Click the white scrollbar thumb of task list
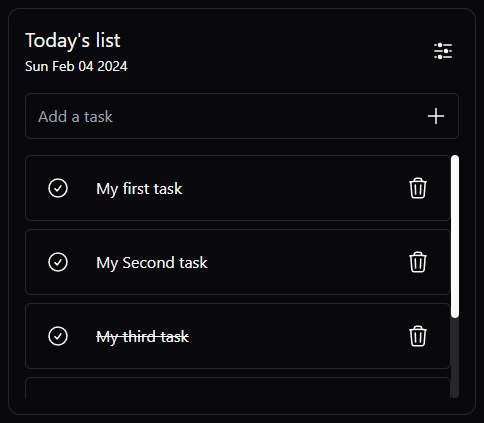Screen dimensions: 484x423 click(455, 236)
